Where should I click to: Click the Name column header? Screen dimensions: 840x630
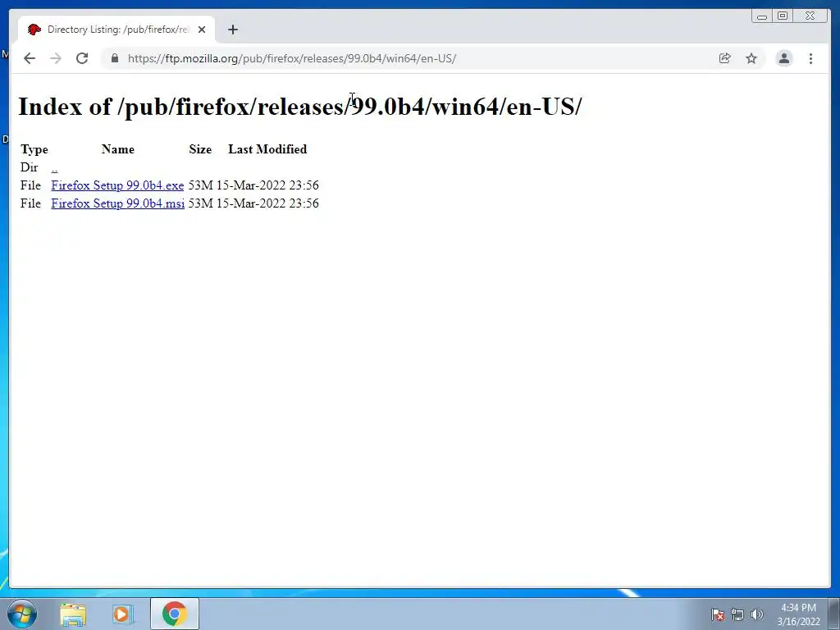pyautogui.click(x=118, y=149)
